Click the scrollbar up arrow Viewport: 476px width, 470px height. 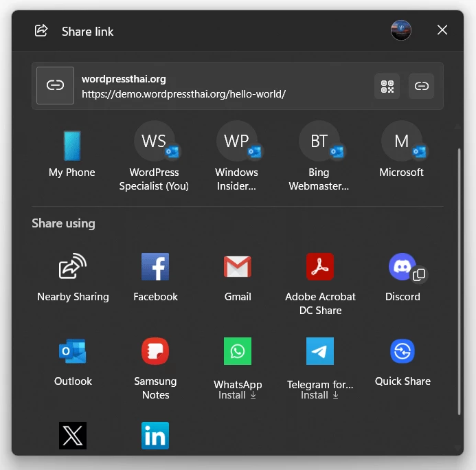click(457, 126)
